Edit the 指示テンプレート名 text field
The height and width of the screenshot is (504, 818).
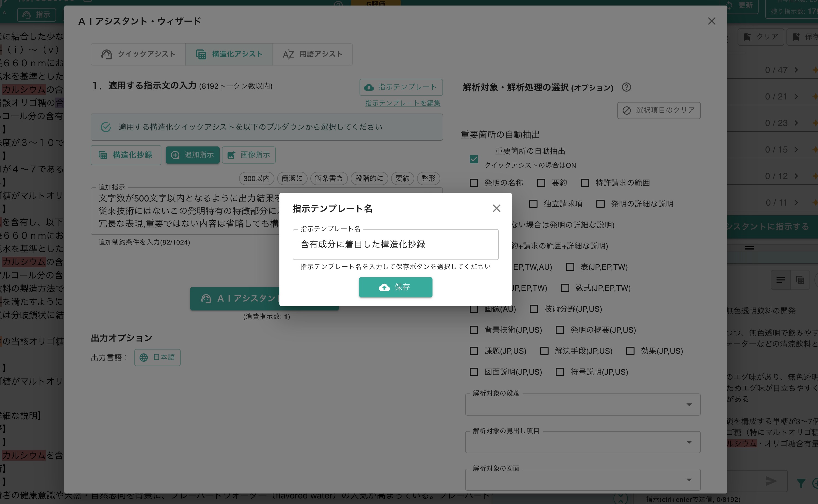(395, 244)
